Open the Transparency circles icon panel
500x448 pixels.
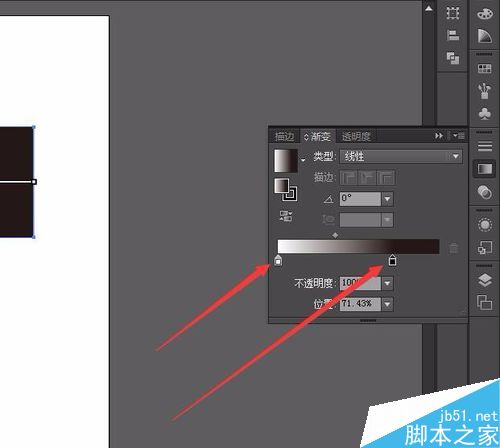coord(485,192)
